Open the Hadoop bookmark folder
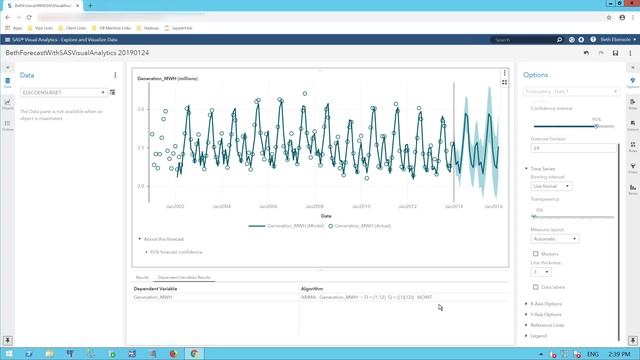 147,28
